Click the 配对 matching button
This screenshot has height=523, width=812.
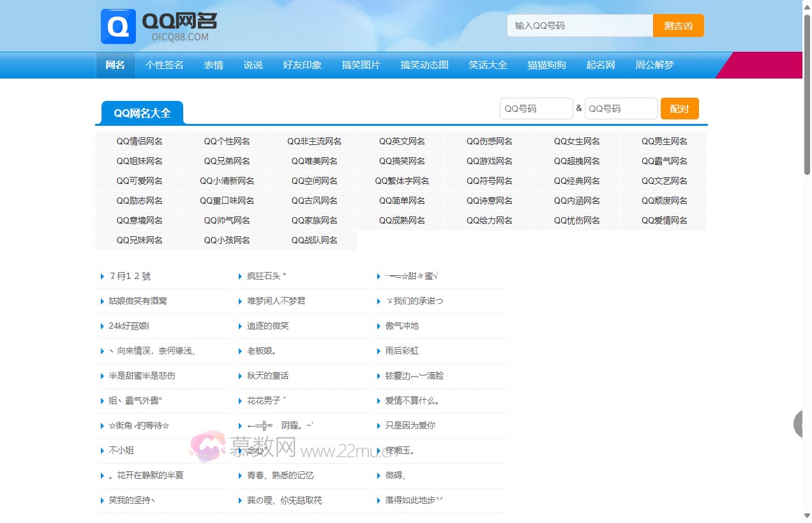679,109
